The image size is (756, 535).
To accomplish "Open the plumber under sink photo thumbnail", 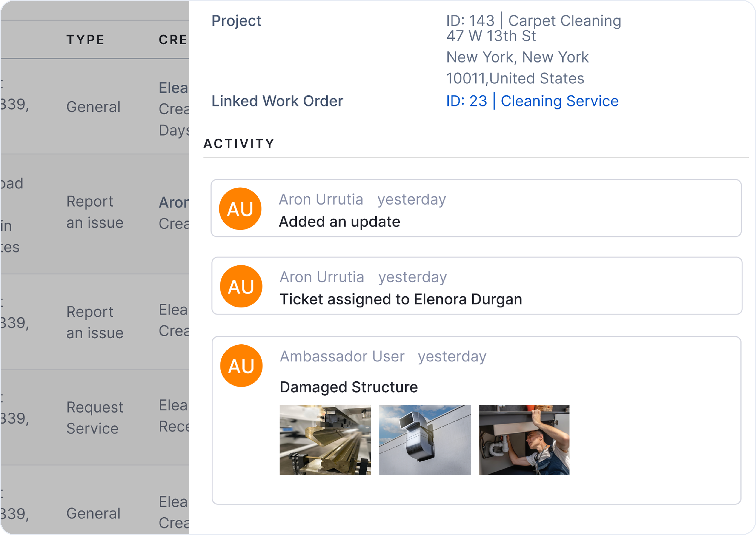I will [x=524, y=439].
